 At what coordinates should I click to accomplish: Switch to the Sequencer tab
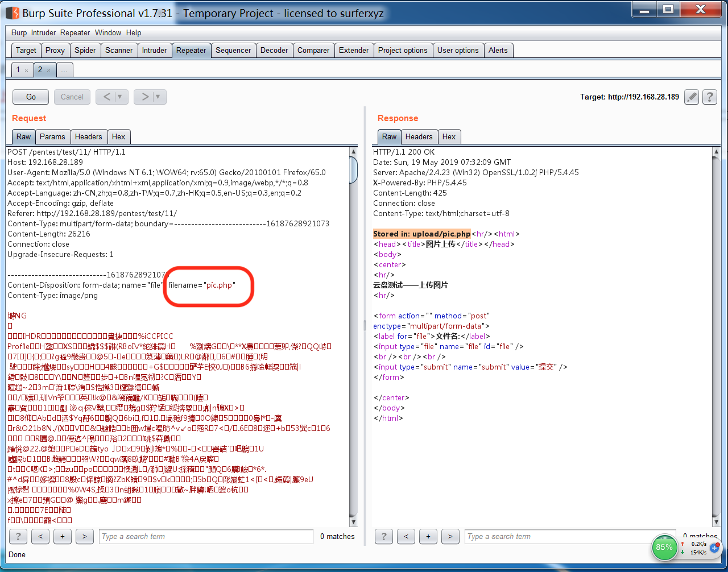coord(233,50)
